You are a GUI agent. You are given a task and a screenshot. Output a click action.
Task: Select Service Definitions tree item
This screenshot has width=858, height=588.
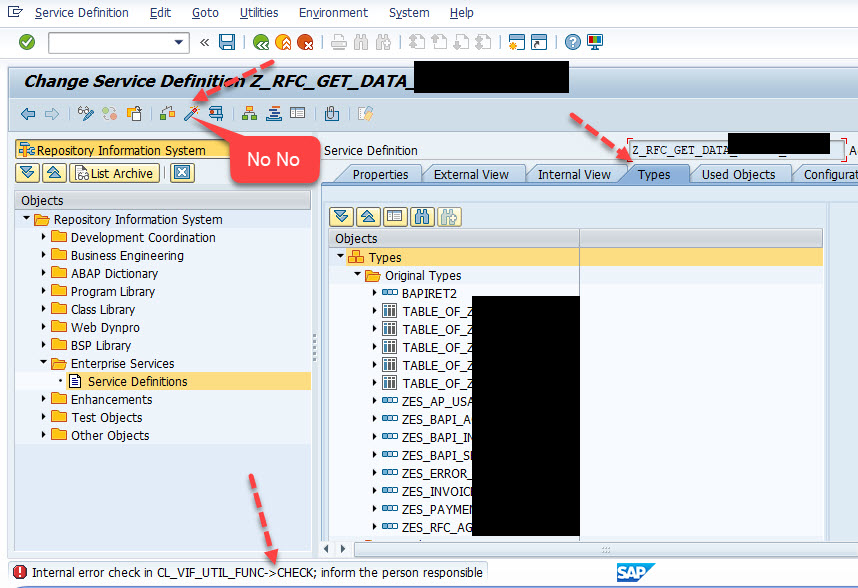point(137,381)
